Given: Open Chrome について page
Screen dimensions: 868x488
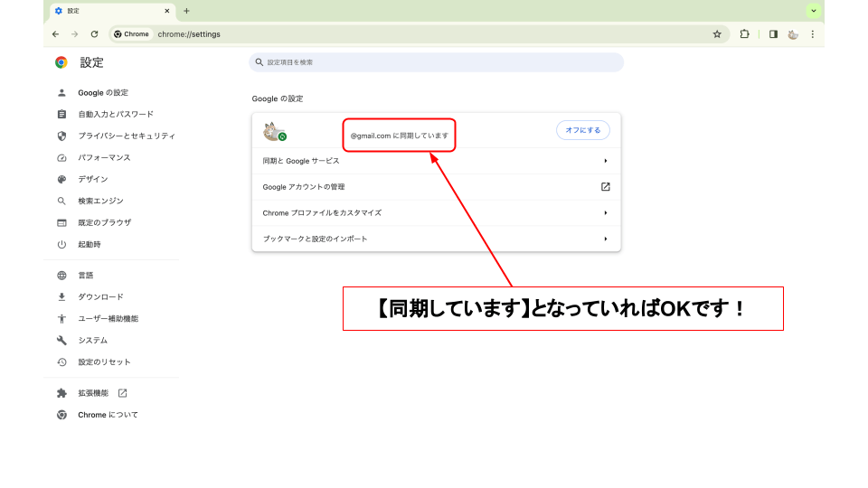Looking at the screenshot, I should pyautogui.click(x=108, y=415).
